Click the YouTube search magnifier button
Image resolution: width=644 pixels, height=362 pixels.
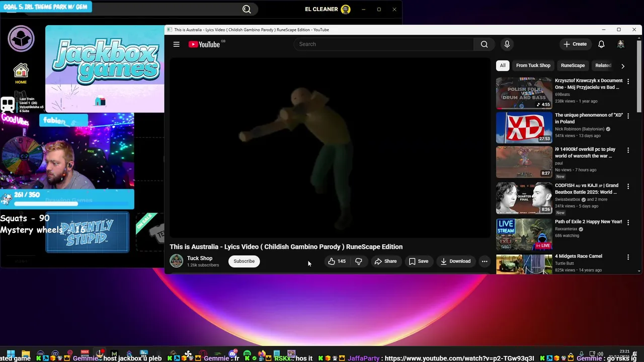click(x=484, y=44)
